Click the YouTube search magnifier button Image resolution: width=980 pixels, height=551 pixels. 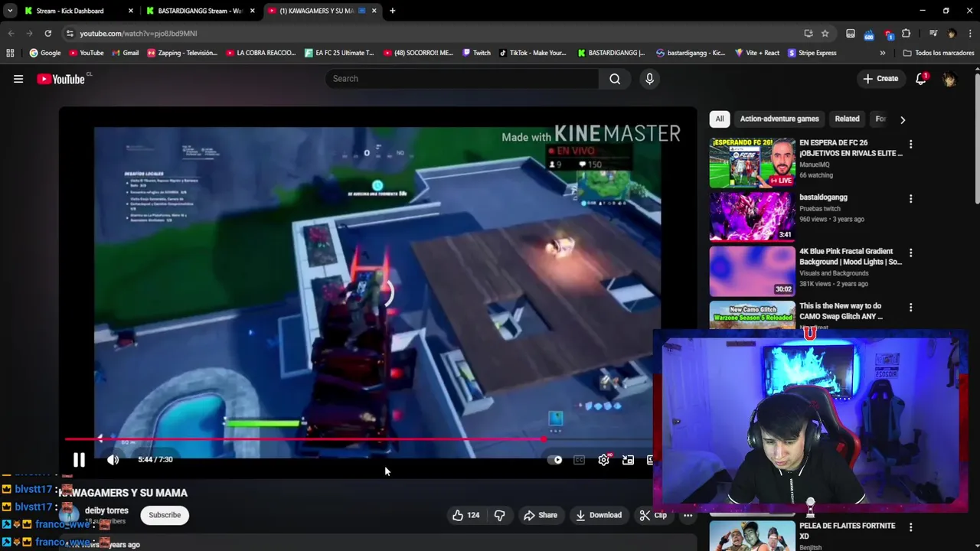click(615, 79)
